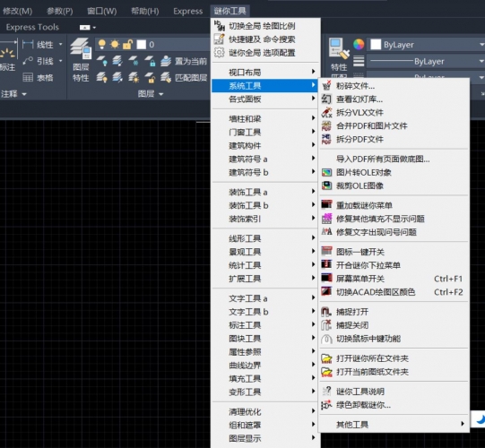Viewport: 485px width, 448px height.
Task: Click the 表格 table icon
Action: pyautogui.click(x=28, y=77)
